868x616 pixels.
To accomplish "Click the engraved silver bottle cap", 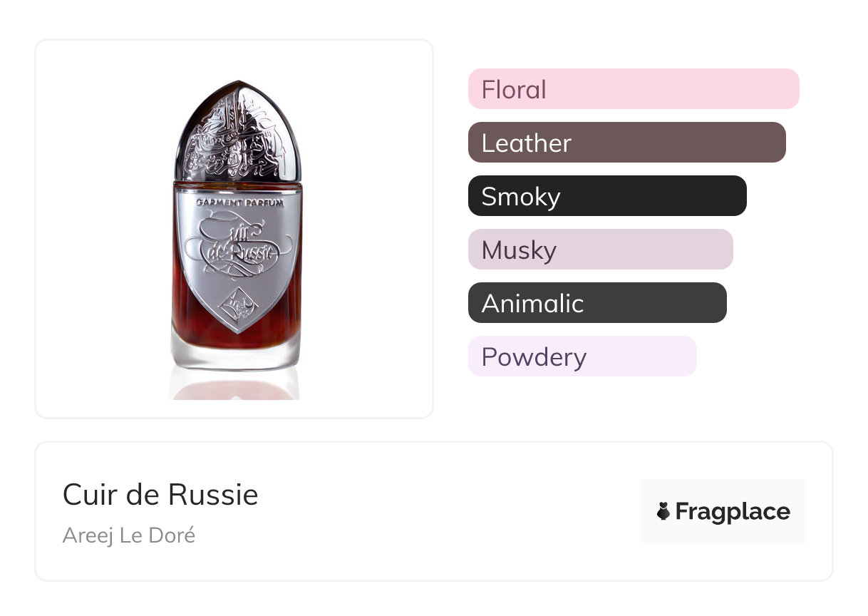I will (239, 133).
